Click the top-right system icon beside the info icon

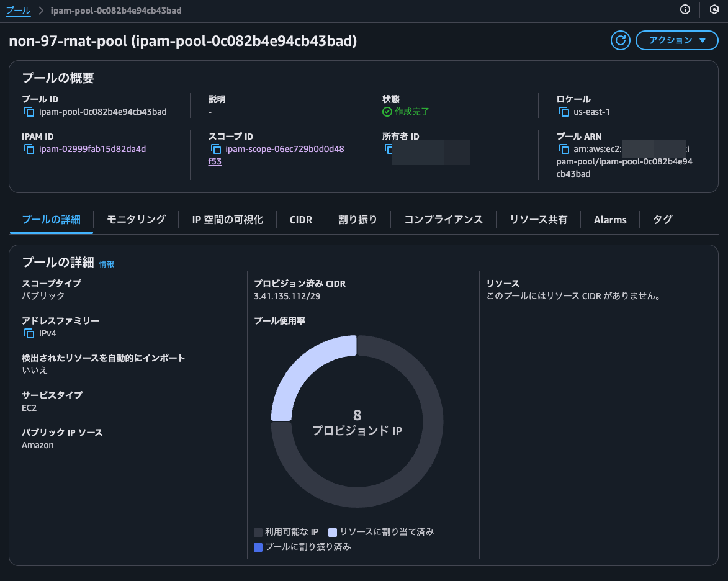(x=714, y=10)
